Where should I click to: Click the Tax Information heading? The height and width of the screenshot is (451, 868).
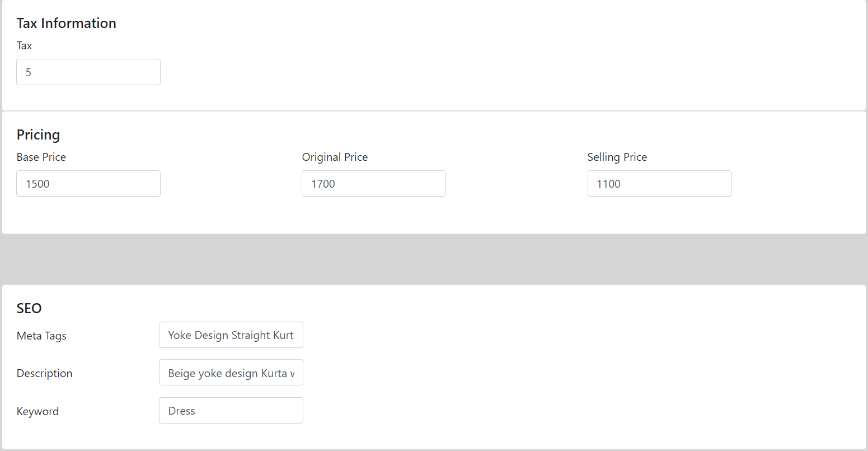click(67, 23)
